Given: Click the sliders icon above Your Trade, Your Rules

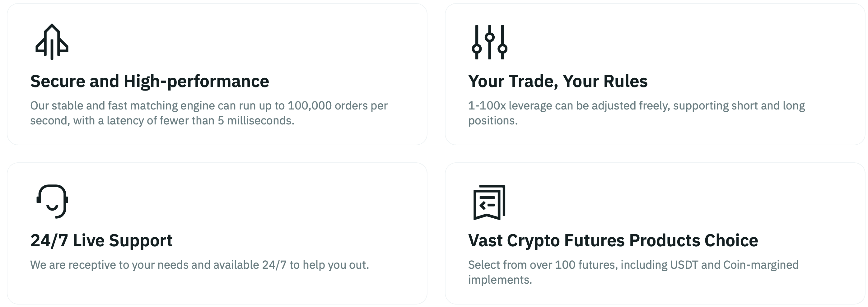Looking at the screenshot, I should tap(489, 42).
